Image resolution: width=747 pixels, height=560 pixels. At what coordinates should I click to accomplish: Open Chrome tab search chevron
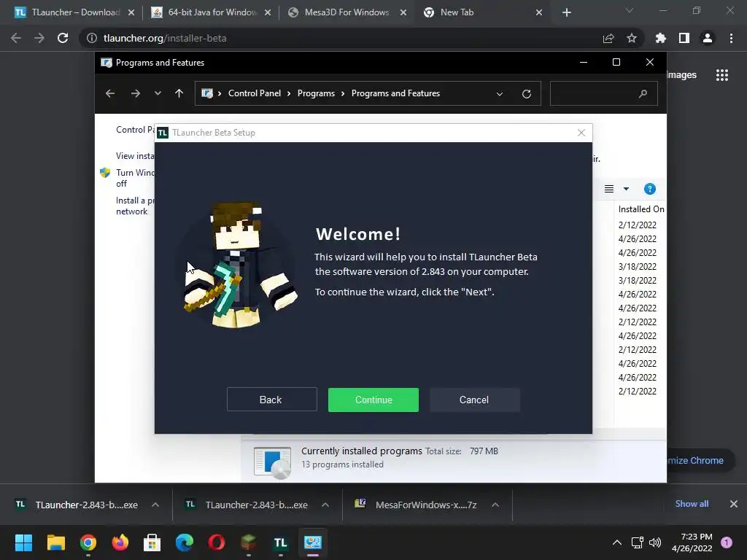coord(630,10)
